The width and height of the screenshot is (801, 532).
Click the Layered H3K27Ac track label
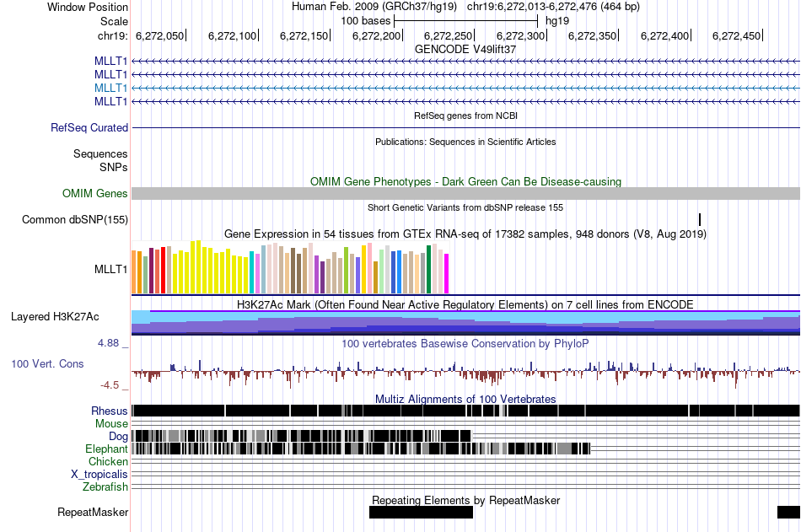pos(55,317)
